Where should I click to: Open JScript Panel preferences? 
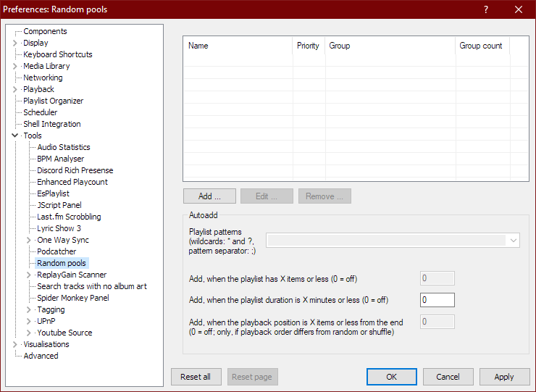59,206
